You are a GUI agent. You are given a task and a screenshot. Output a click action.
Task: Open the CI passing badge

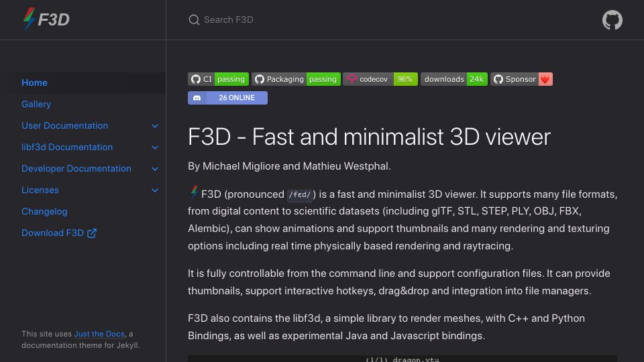[218, 79]
